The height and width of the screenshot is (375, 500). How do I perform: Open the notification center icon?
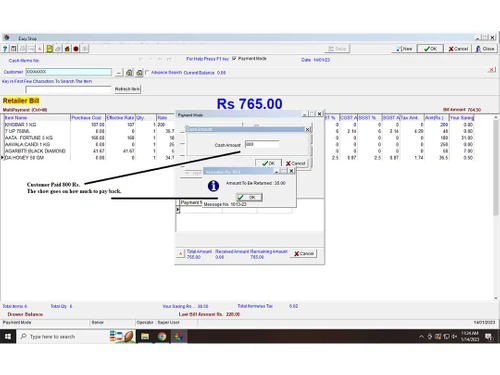[489, 337]
